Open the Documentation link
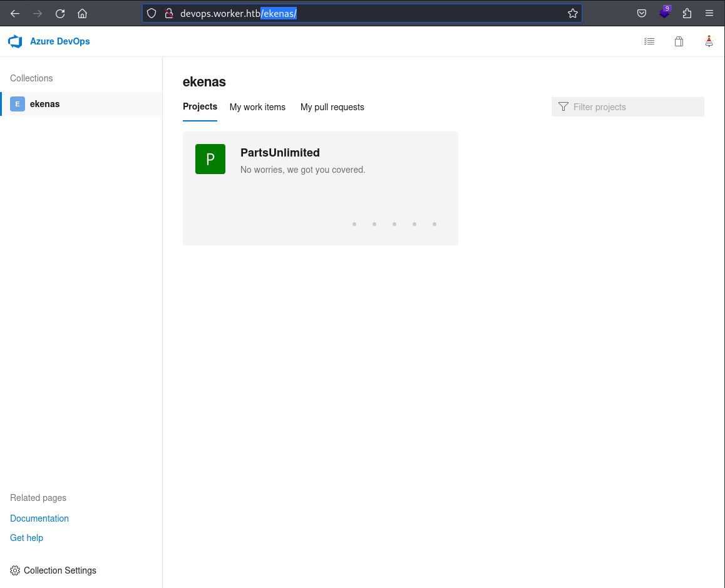Image resolution: width=725 pixels, height=588 pixels. (39, 518)
